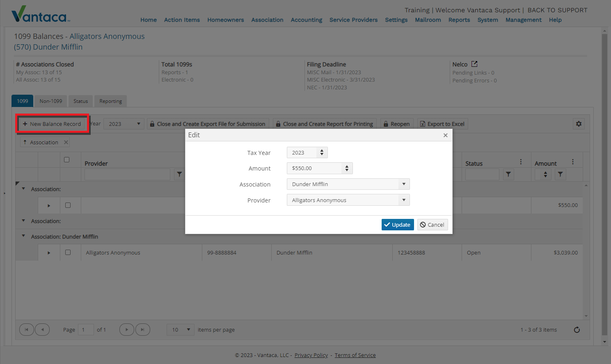Click the 99-8888884 tax ID cell

pos(236,253)
